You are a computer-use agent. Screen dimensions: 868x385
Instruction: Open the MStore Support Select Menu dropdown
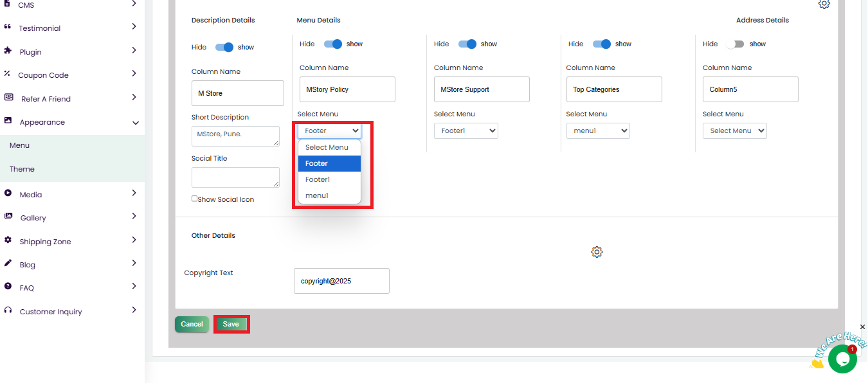(x=466, y=131)
